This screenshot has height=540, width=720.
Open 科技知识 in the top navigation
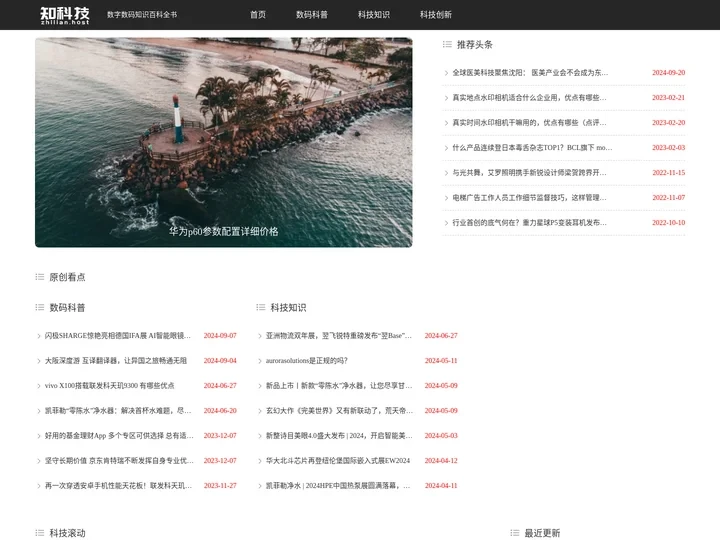tap(374, 15)
